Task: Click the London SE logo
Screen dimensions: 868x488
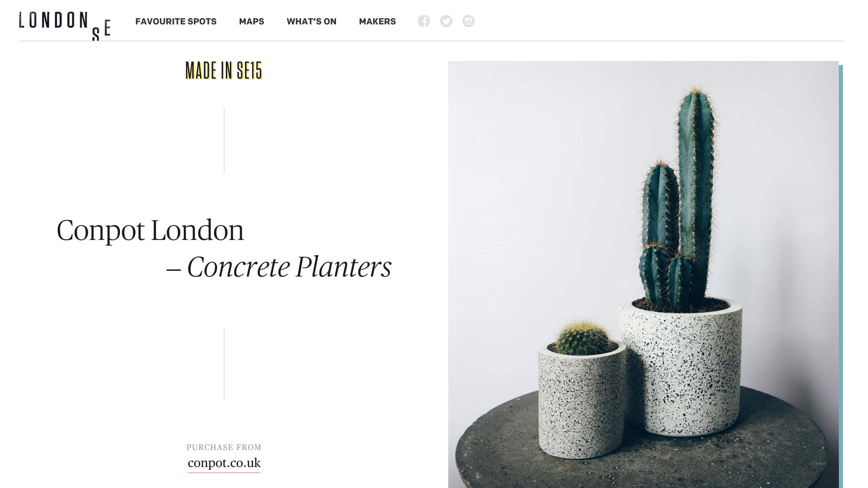Action: [64, 26]
